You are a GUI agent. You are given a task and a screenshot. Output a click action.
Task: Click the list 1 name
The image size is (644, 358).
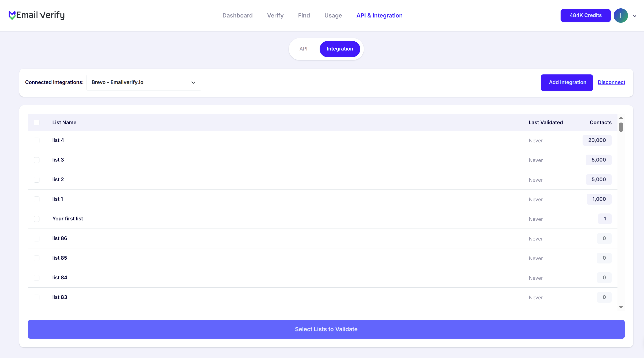(58, 199)
